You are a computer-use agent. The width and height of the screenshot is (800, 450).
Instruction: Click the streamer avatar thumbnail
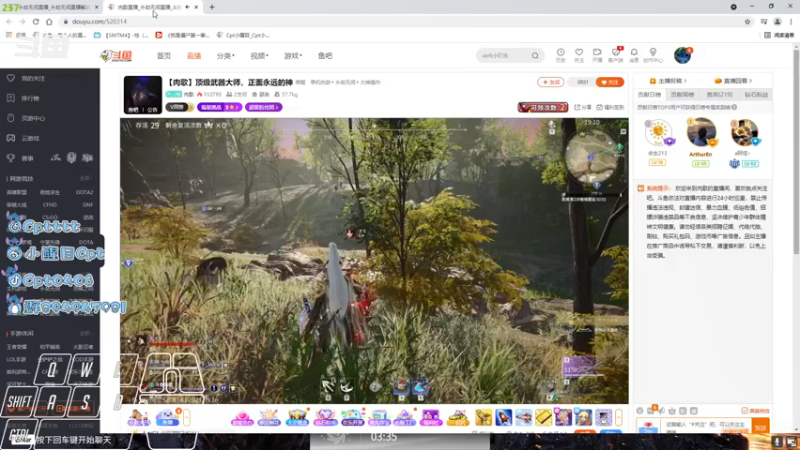[143, 94]
